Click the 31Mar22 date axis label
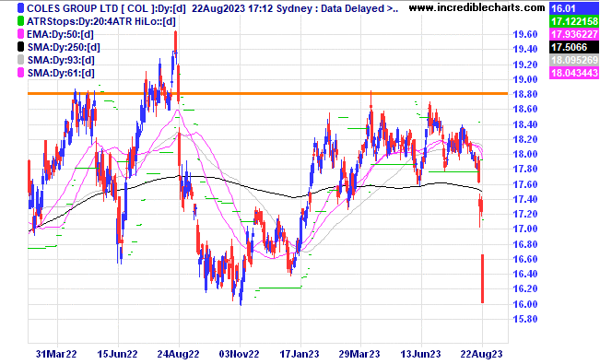Viewport: 600px width, 364px height. pos(56,354)
